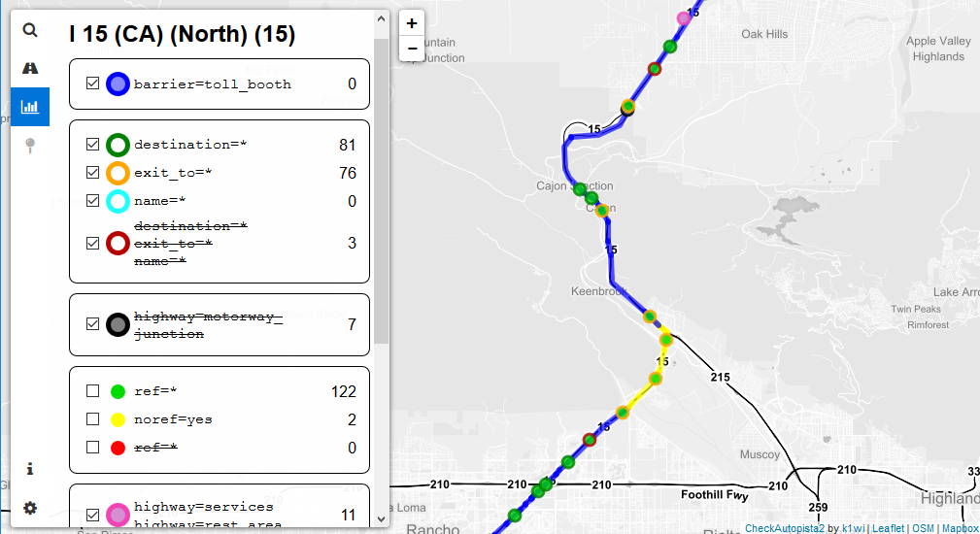Click dark red missing tags legend circle
The height and width of the screenshot is (534, 980).
(118, 244)
